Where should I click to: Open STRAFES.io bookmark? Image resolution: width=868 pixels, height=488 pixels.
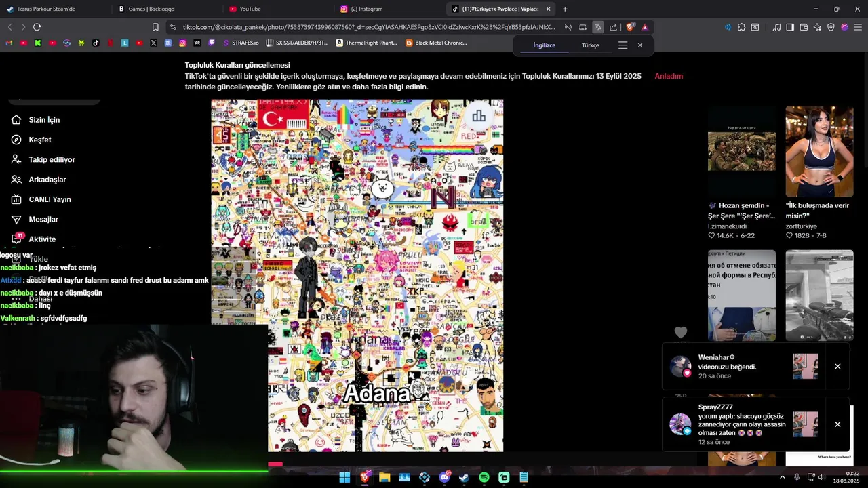(x=240, y=43)
